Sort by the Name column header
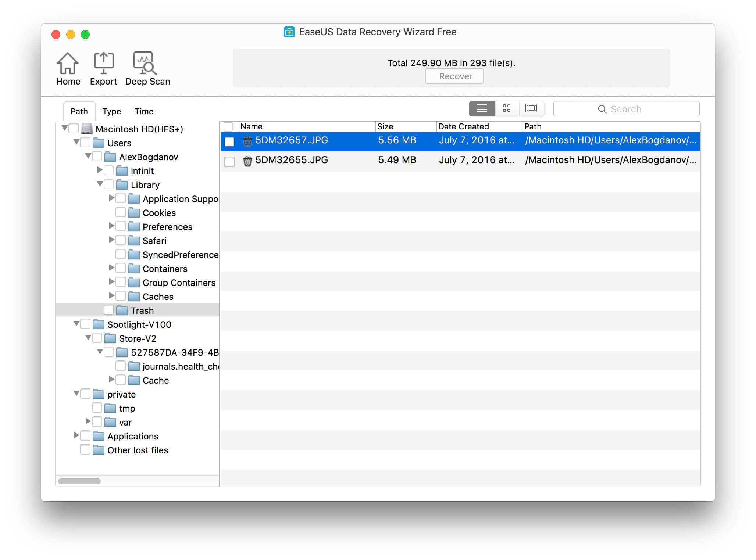Image resolution: width=756 pixels, height=560 pixels. click(x=307, y=126)
